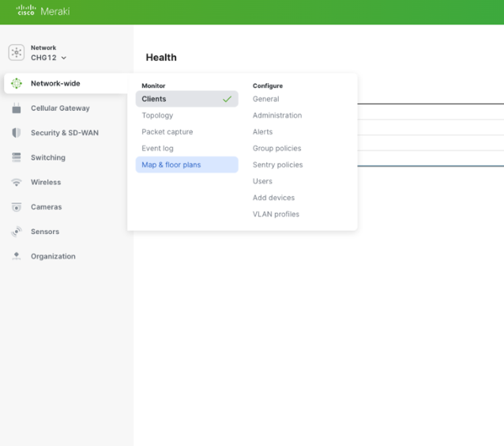Open Map & floor plans
The image size is (504, 446).
click(171, 164)
